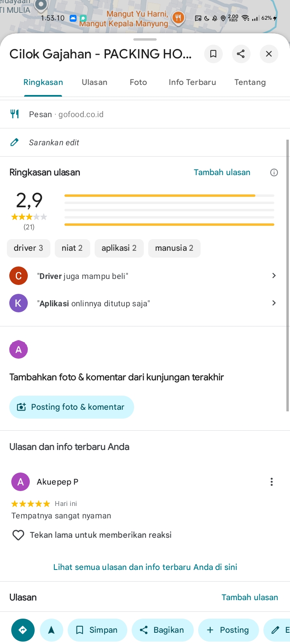Expand the "Driver juga mampu beli" review chevron
The image size is (290, 644).
click(x=274, y=276)
